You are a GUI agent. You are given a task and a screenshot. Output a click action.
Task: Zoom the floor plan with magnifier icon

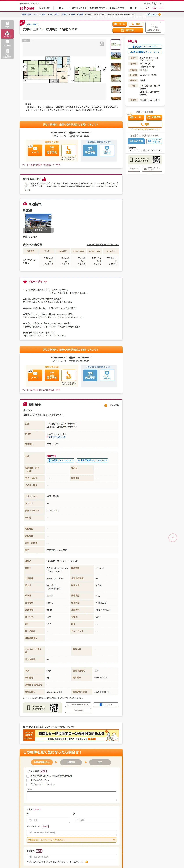[x=102, y=44]
